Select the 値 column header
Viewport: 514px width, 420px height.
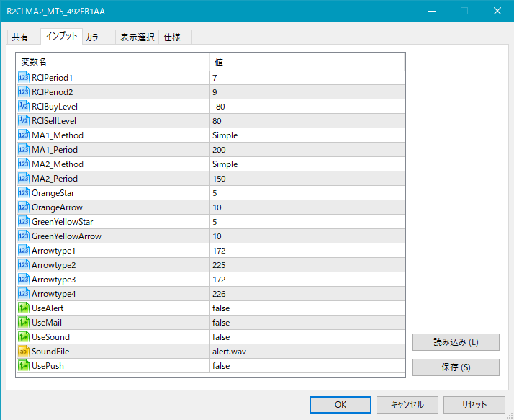click(307, 62)
